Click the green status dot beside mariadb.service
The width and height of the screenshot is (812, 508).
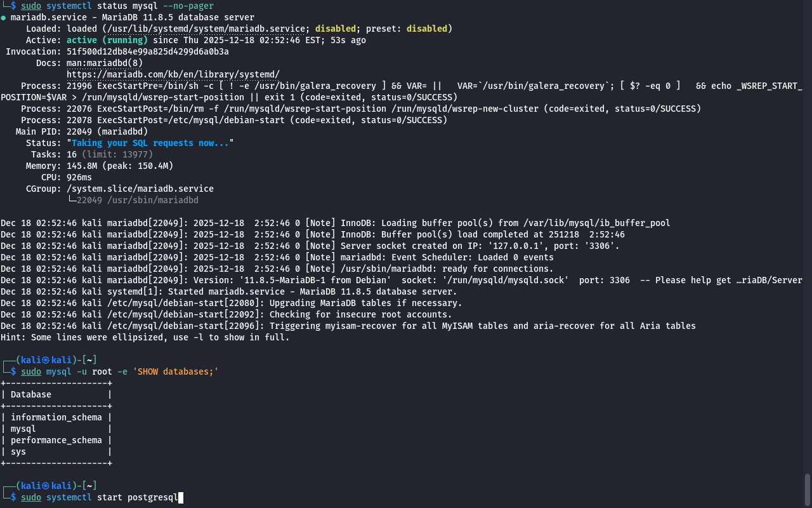(4, 18)
